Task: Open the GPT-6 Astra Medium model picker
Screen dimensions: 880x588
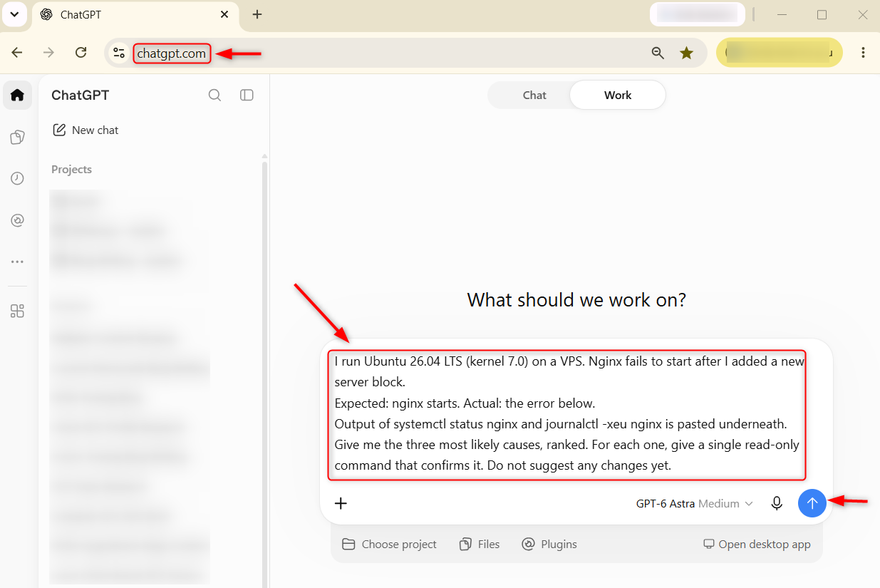Action: (x=694, y=503)
